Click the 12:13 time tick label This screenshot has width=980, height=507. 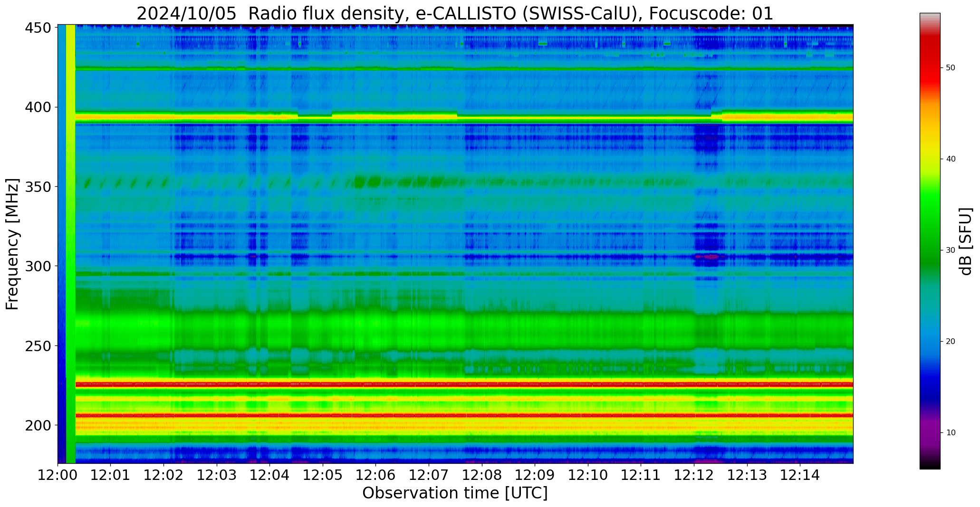click(x=747, y=475)
